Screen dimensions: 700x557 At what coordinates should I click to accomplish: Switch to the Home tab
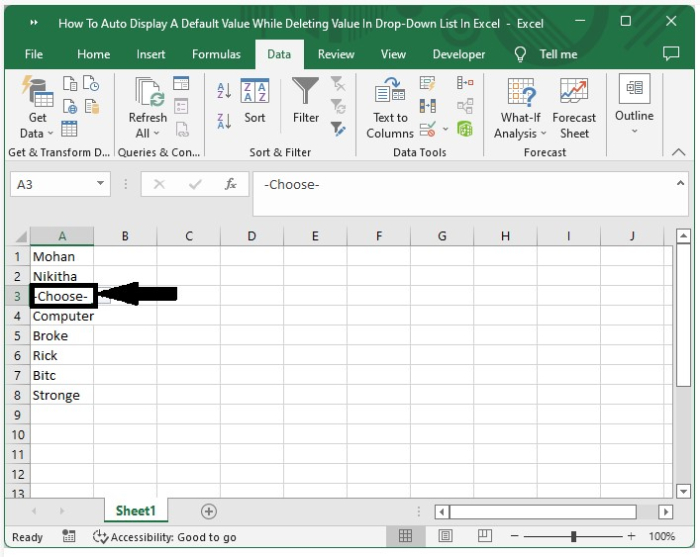tap(93, 54)
